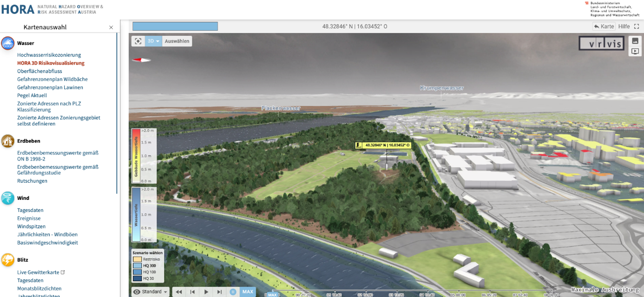The height and width of the screenshot is (297, 644).
Task: Play the flood simulation
Action: coord(206,292)
